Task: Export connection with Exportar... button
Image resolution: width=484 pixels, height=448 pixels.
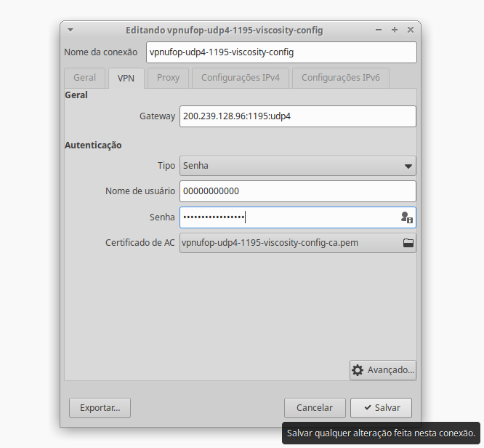Action: click(100, 408)
